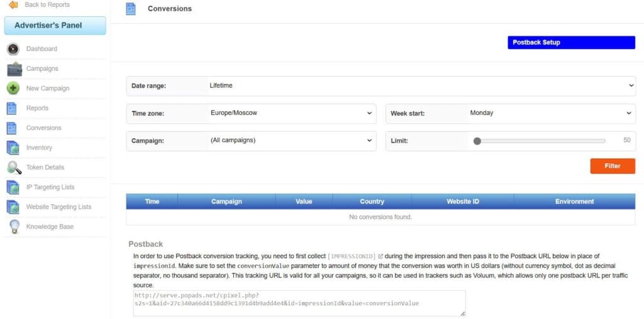The image size is (644, 319).
Task: Click the Inventory icon in sidebar
Action: pyautogui.click(x=13, y=148)
